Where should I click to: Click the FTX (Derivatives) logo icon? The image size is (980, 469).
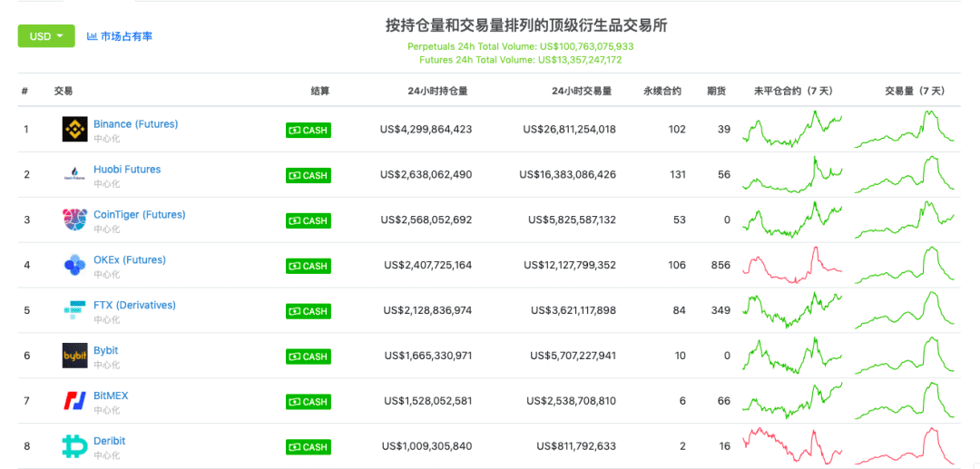[x=75, y=310]
